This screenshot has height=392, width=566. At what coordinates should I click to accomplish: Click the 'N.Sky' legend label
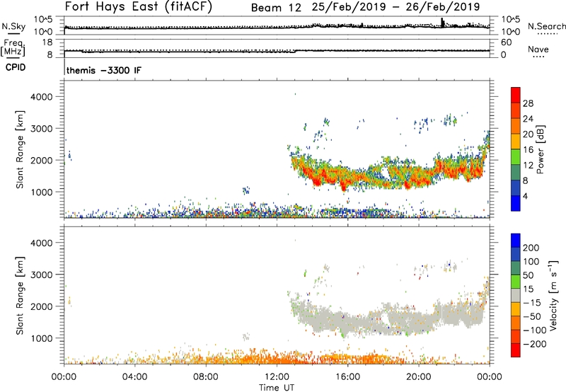click(x=13, y=26)
